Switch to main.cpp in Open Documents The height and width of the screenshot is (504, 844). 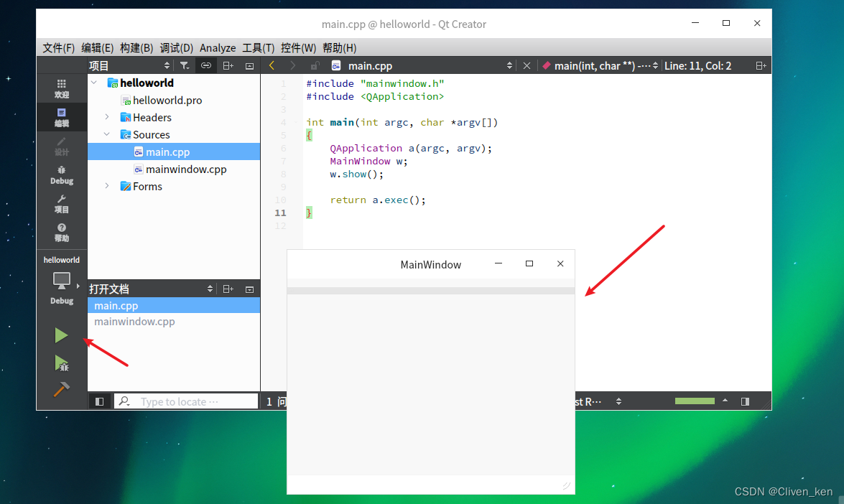(174, 306)
